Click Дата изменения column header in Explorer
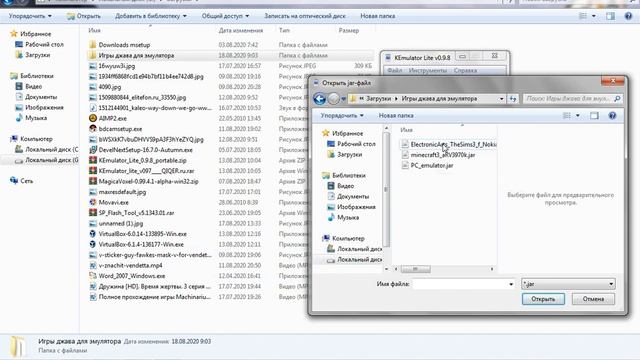This screenshot has width=640, height=360. point(241,31)
